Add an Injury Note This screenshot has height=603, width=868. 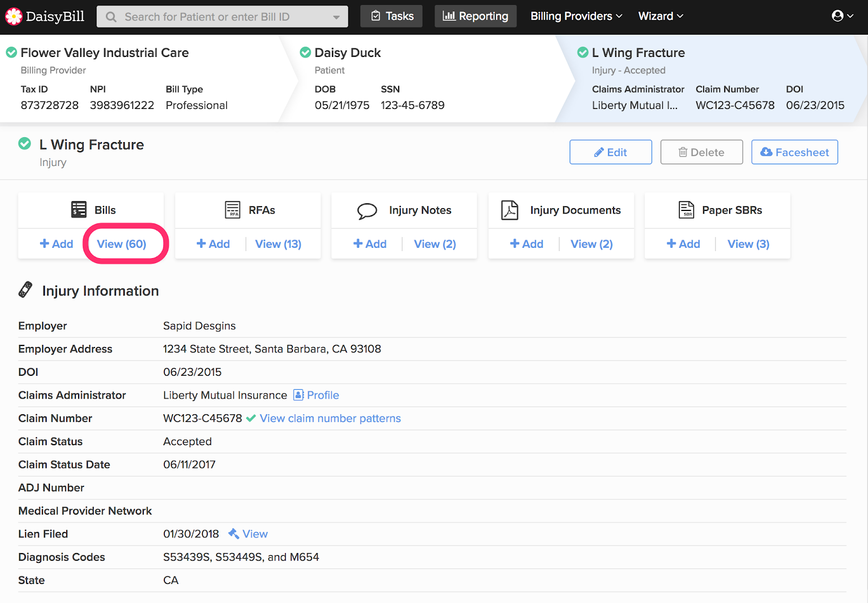coord(370,244)
